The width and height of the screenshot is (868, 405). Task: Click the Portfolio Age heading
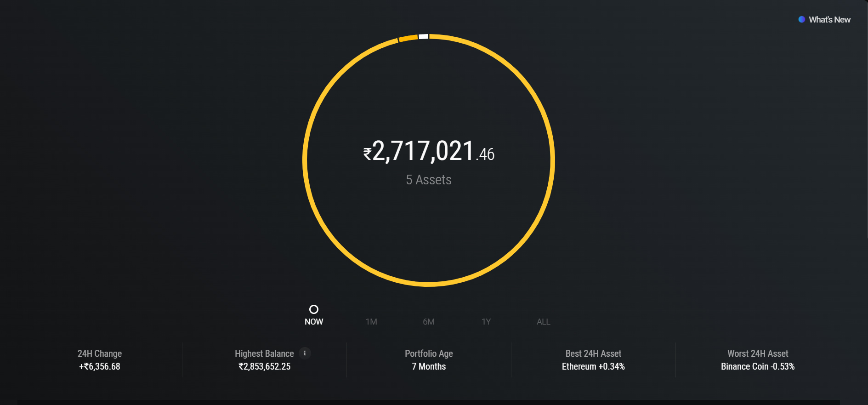click(x=429, y=354)
